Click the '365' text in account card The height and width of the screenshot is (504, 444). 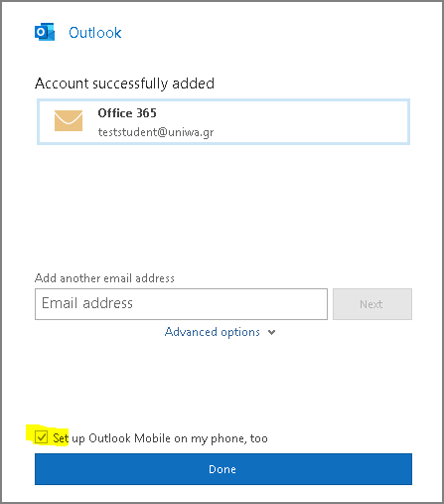tap(146, 113)
